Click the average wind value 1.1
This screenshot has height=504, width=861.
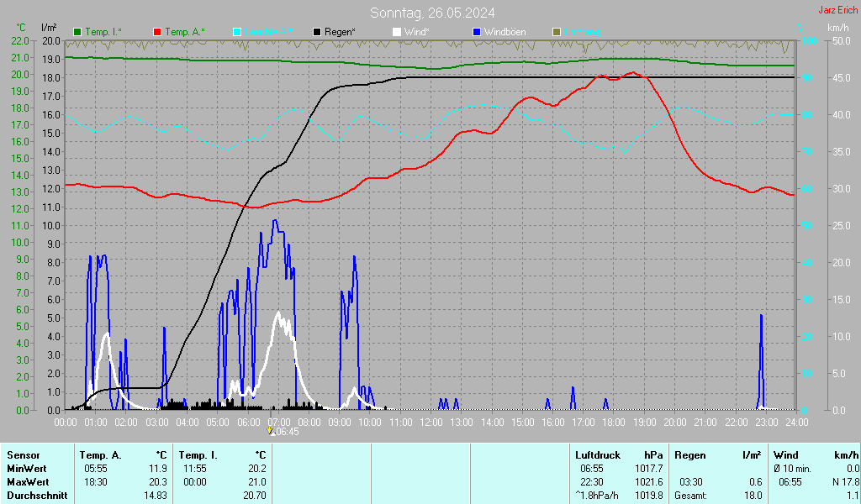tap(853, 496)
